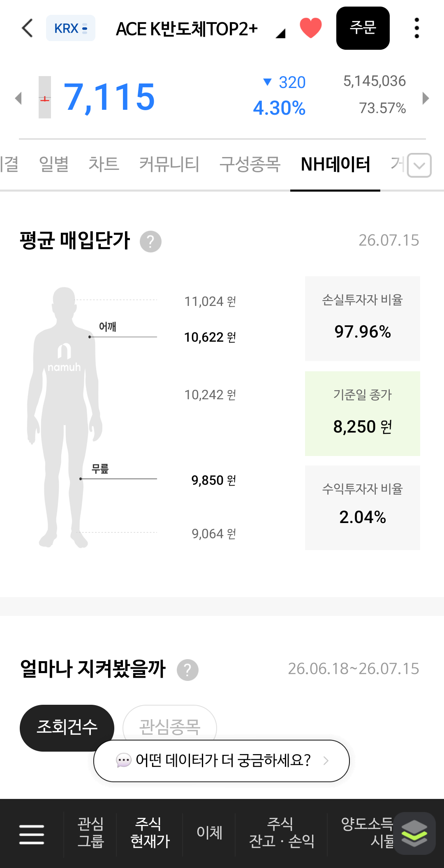The height and width of the screenshot is (868, 444).
Task: Open the KRX exchange selector
Action: [x=71, y=28]
